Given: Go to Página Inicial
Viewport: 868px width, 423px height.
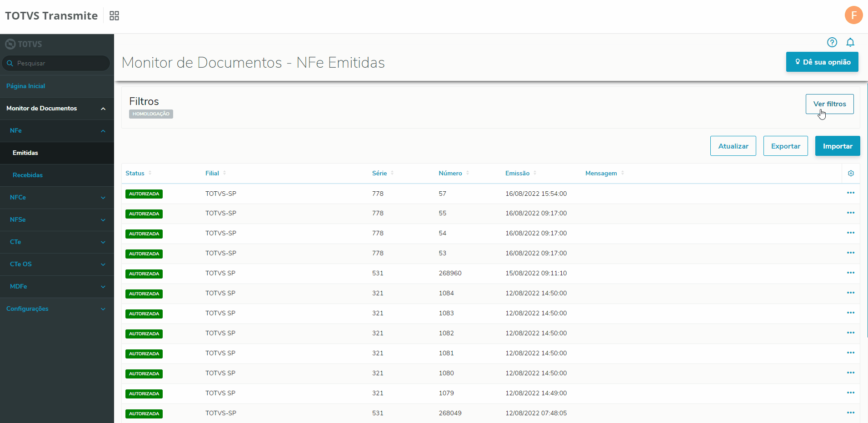Looking at the screenshot, I should (57, 86).
